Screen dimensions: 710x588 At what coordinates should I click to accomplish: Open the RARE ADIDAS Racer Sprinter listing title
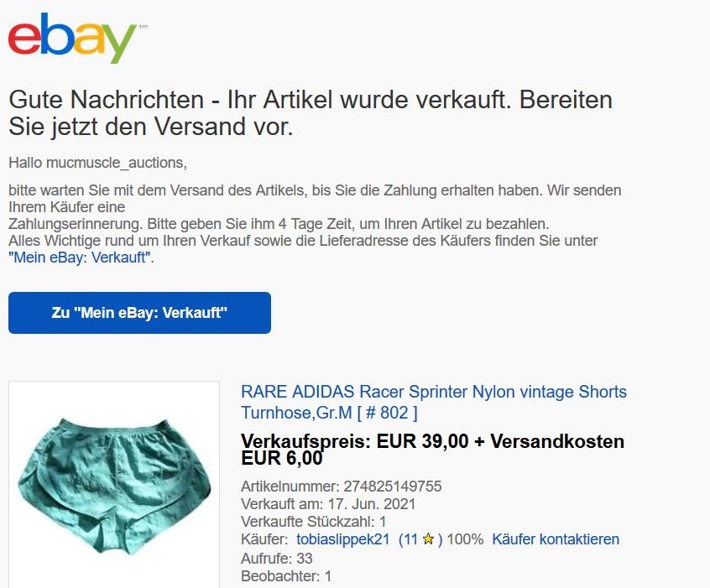[x=433, y=402]
